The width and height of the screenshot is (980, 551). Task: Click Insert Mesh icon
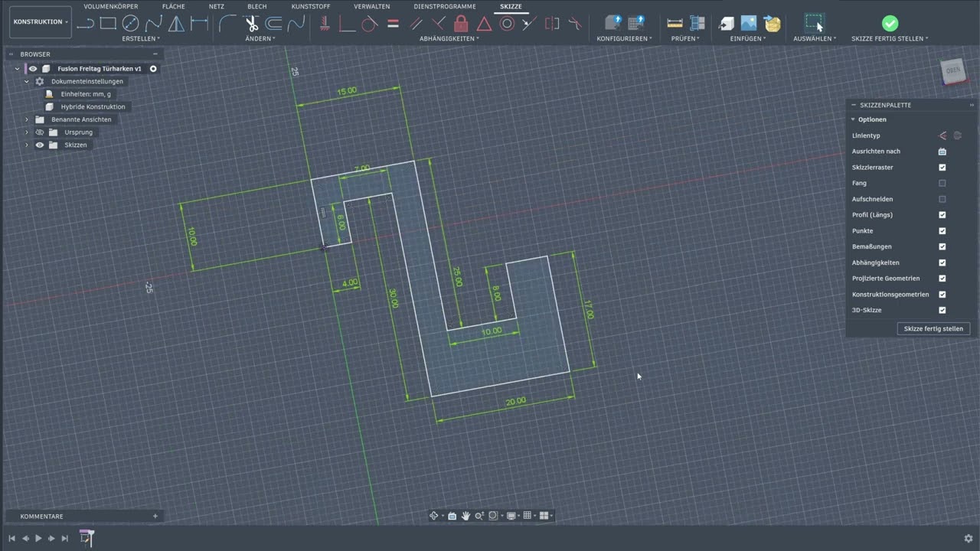772,24
